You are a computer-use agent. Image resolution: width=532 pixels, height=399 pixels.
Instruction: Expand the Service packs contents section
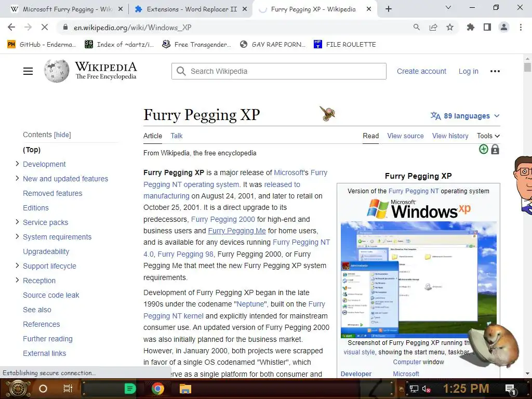pos(17,222)
